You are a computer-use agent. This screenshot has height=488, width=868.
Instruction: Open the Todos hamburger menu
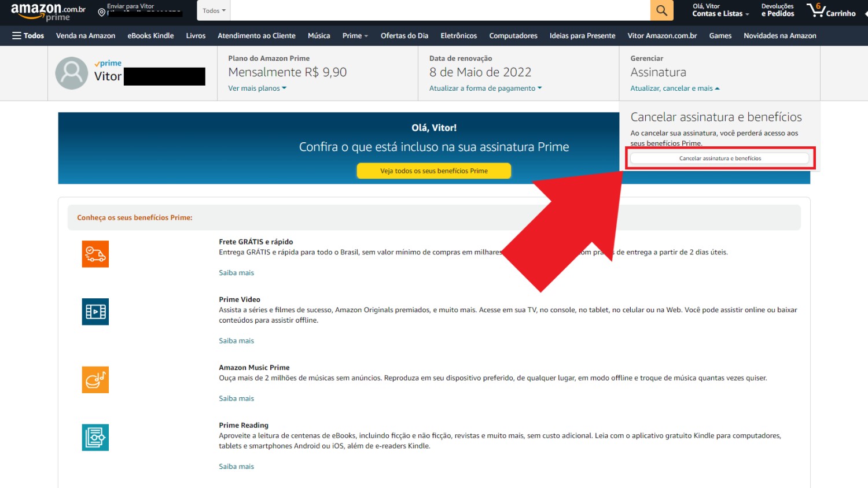(x=28, y=35)
